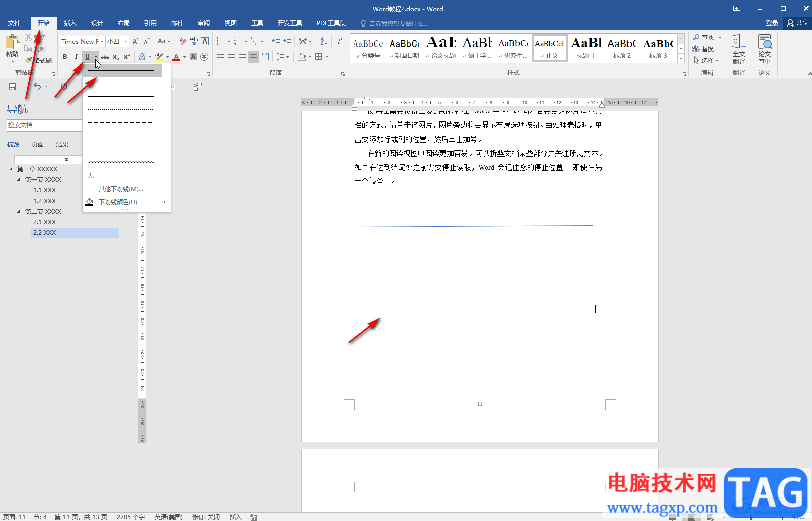This screenshot has width=812, height=521.
Task: Open the 审阅 Review ribbon tab
Action: [x=204, y=23]
